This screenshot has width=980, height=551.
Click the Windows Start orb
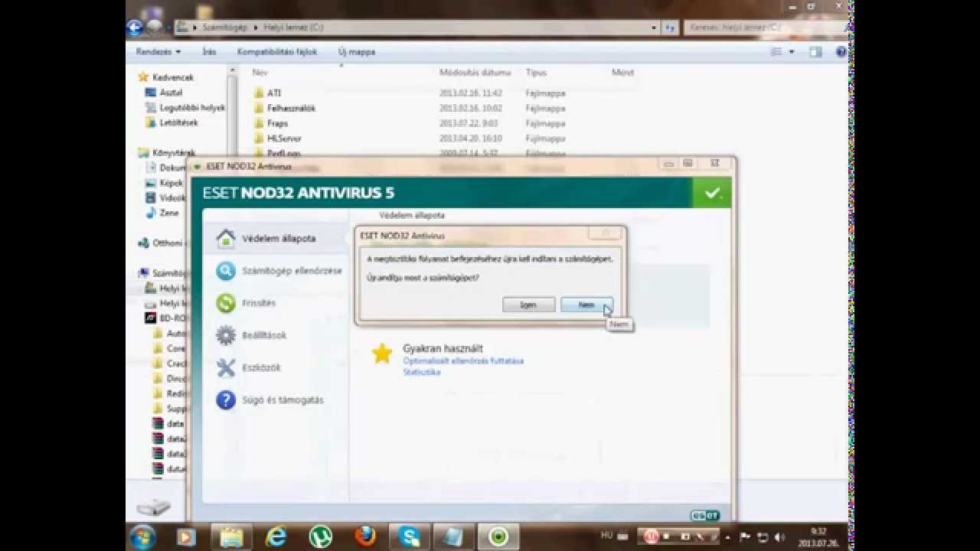coord(143,536)
